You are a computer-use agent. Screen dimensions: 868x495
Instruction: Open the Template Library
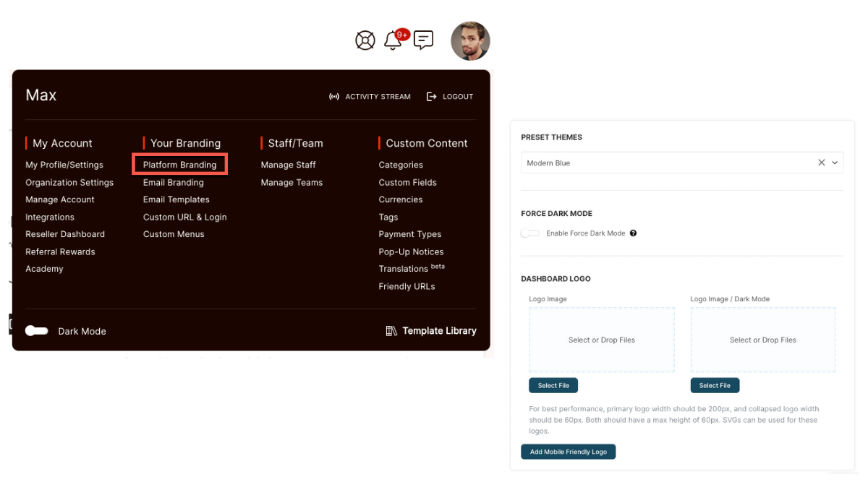[431, 331]
